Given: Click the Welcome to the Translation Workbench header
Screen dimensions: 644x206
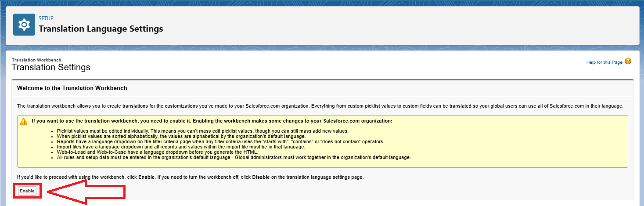Looking at the screenshot, I should coord(72,88).
